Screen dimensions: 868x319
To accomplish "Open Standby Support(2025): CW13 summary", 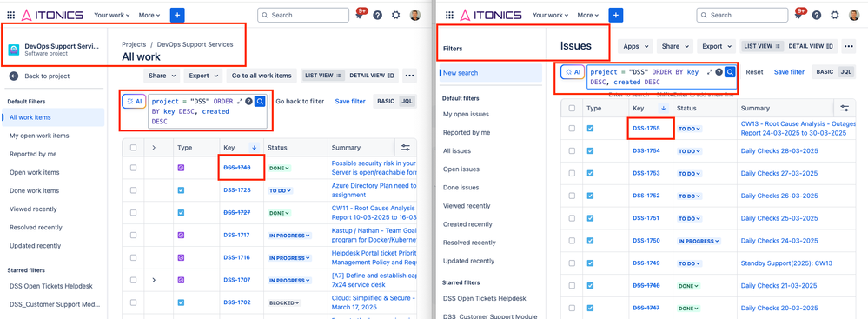I will pyautogui.click(x=786, y=263).
